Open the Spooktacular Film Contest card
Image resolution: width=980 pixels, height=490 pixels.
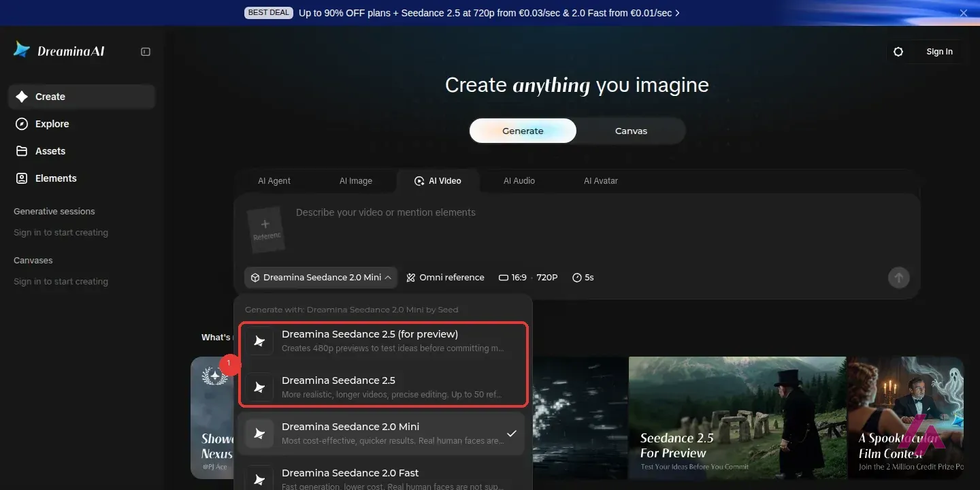click(x=906, y=418)
